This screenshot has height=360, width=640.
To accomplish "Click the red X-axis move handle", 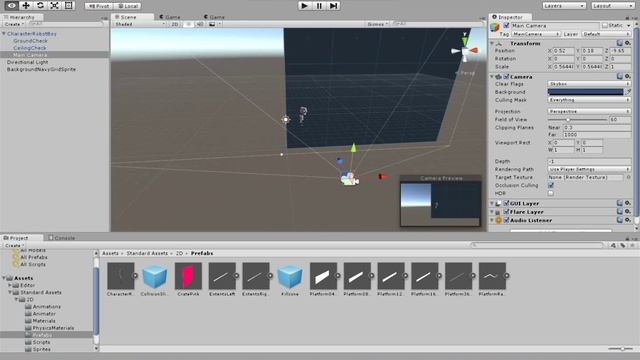I will (x=382, y=176).
